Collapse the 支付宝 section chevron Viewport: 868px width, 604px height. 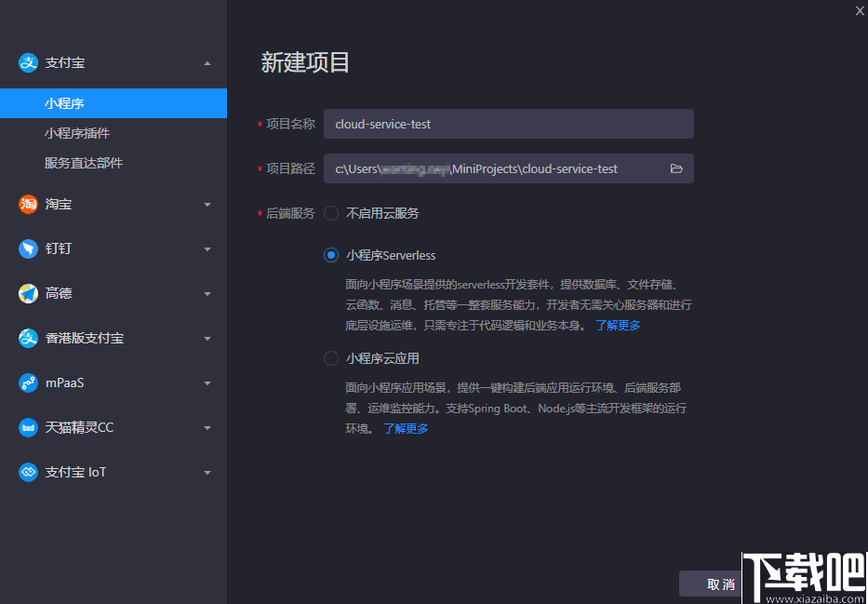(x=207, y=62)
